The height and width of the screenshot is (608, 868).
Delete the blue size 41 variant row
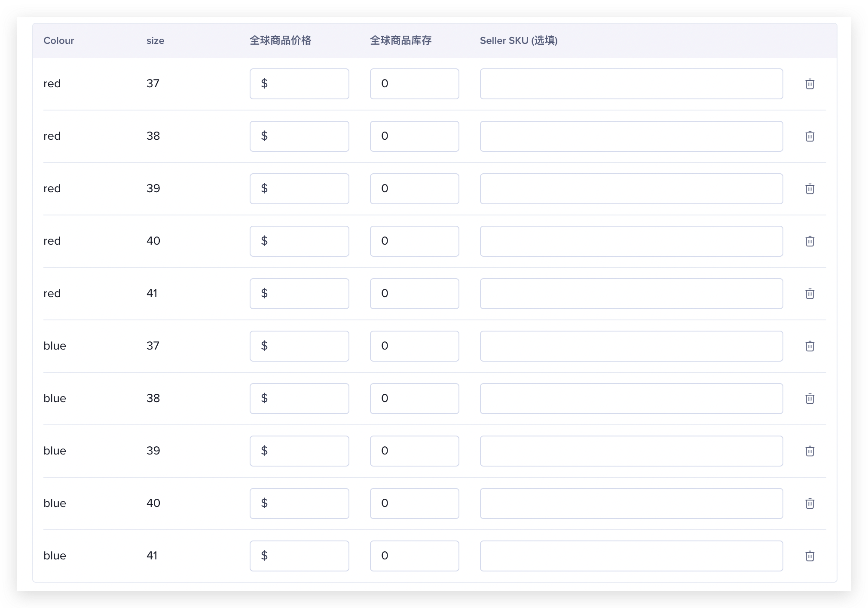pyautogui.click(x=810, y=556)
